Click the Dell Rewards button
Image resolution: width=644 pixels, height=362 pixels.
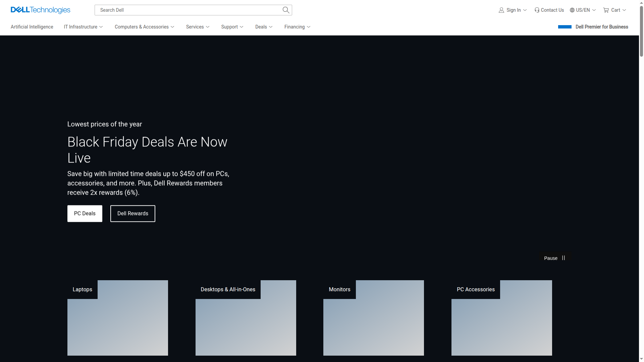coord(132,214)
